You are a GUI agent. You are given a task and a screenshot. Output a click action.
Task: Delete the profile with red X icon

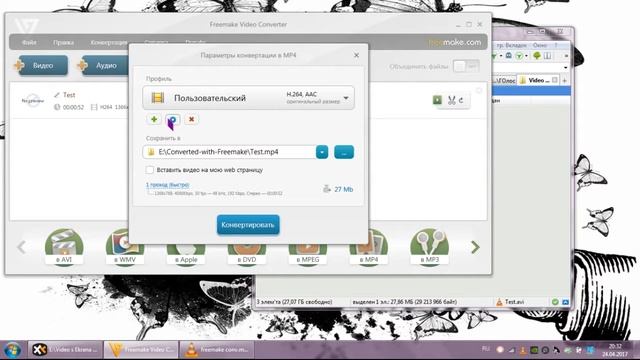click(x=191, y=119)
